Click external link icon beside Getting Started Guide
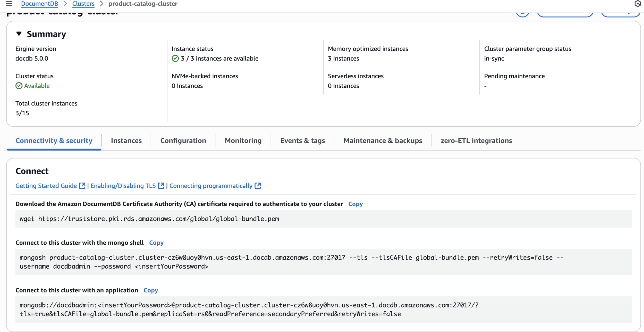644x332 pixels. click(x=82, y=186)
